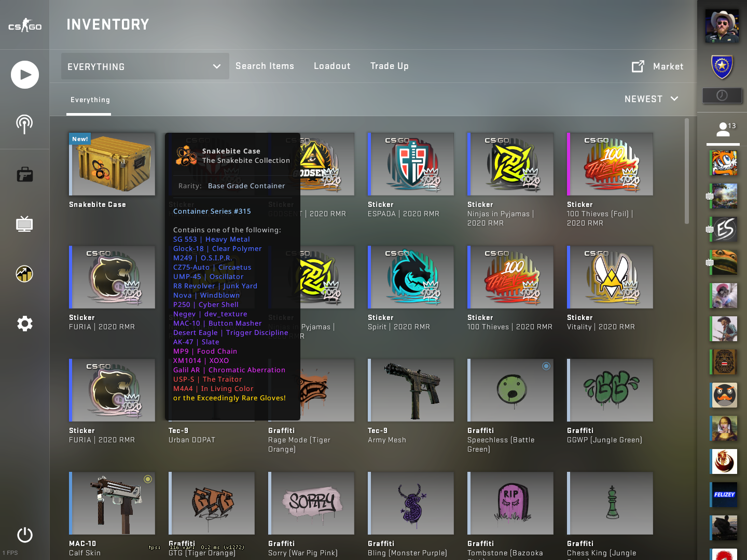Select the Tombstone Bazooka graffiti
747x560 pixels.
[x=510, y=503]
